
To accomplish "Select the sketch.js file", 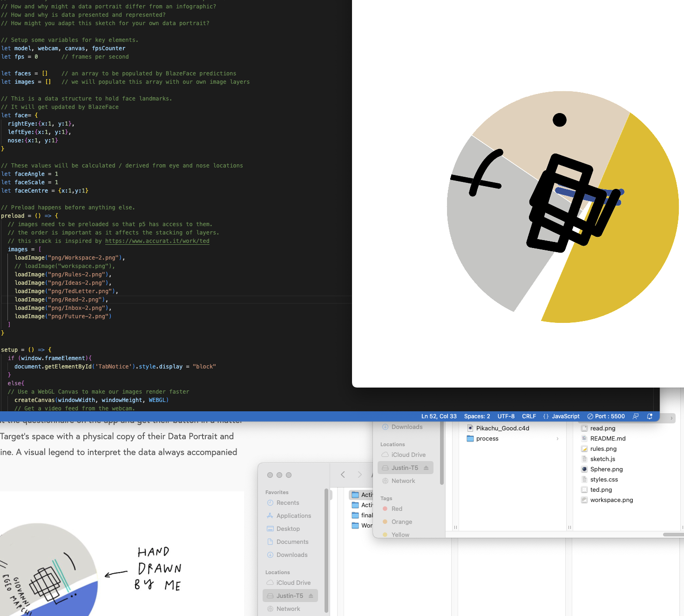I will pos(603,459).
